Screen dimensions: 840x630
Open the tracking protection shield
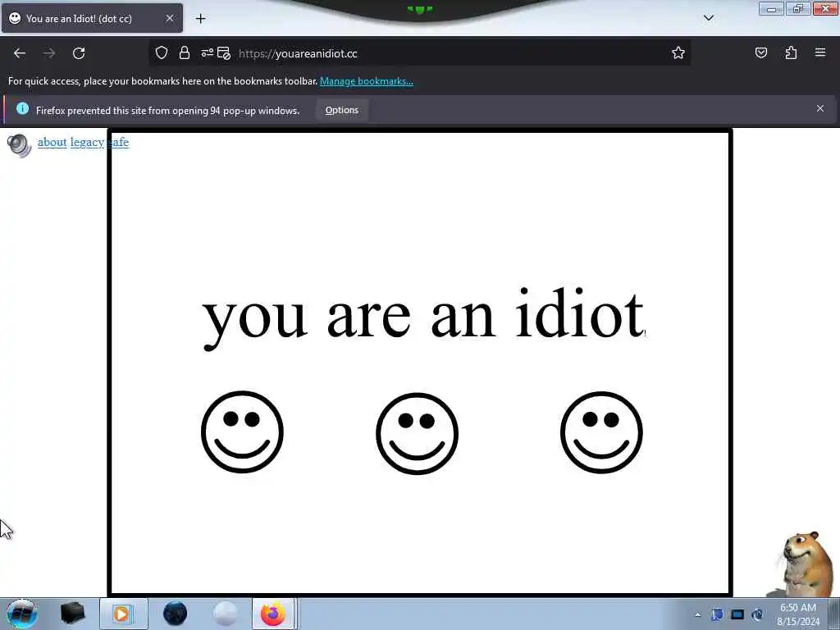point(162,53)
